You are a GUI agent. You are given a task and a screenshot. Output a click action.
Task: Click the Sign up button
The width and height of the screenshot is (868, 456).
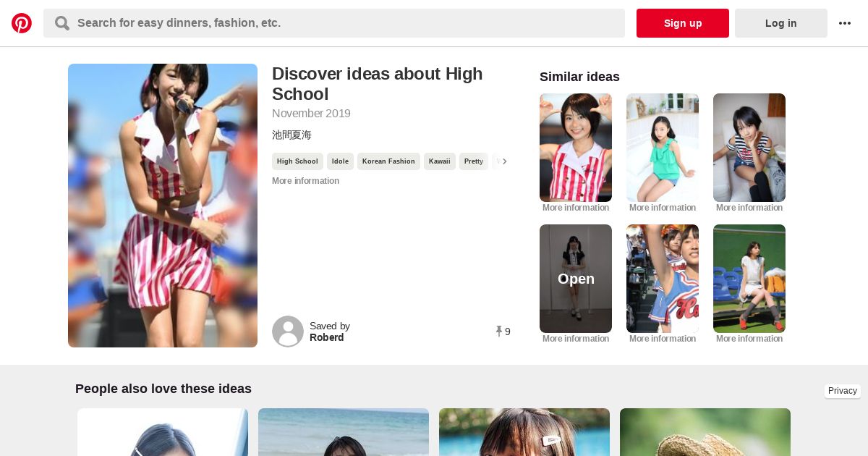(x=683, y=23)
